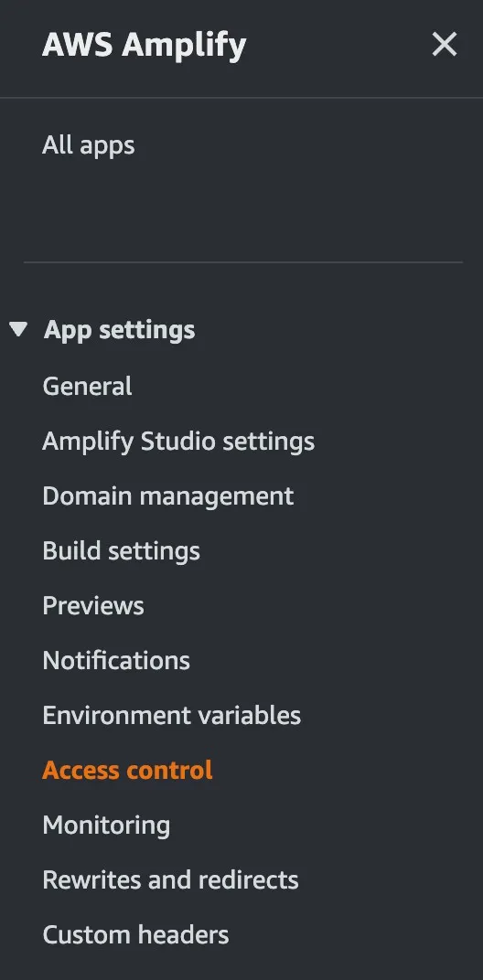This screenshot has height=980, width=483.
Task: Go to Monitoring page
Action: coord(106,826)
